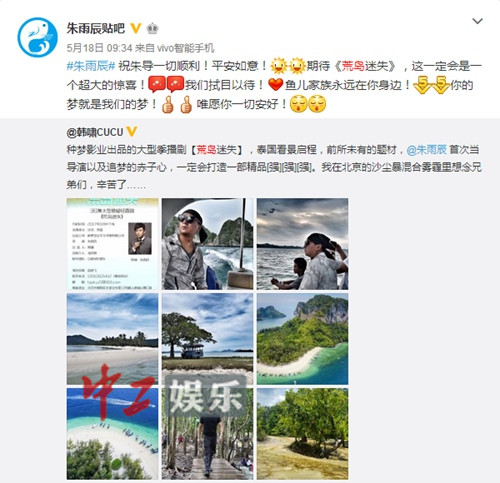Viewport: 500px width, 483px height.
Task: Click the red heart emoji in post
Action: 275,85
